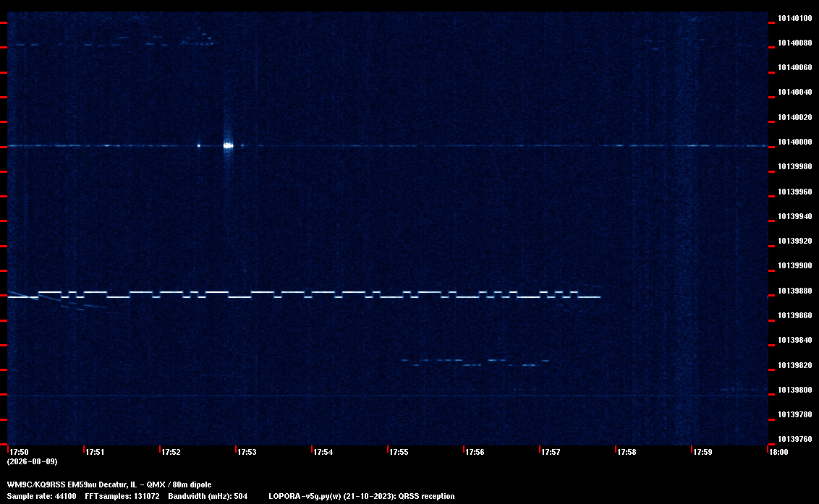The image size is (819, 504).
Task: Click the 10139780 frequency label
Action: (794, 414)
